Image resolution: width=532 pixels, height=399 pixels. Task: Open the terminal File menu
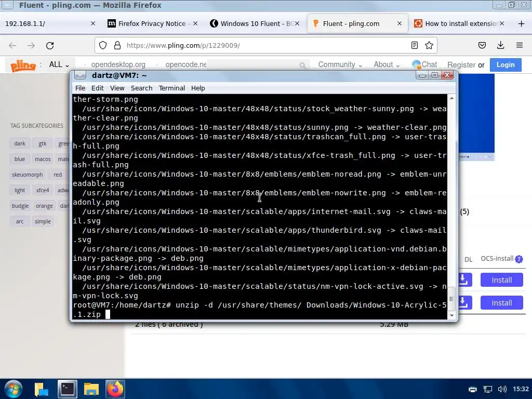(80, 88)
